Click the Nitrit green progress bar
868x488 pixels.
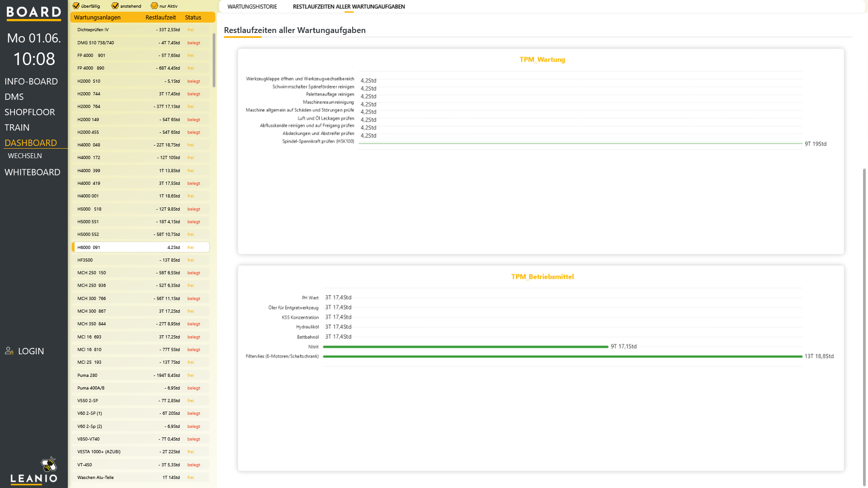[x=466, y=347]
